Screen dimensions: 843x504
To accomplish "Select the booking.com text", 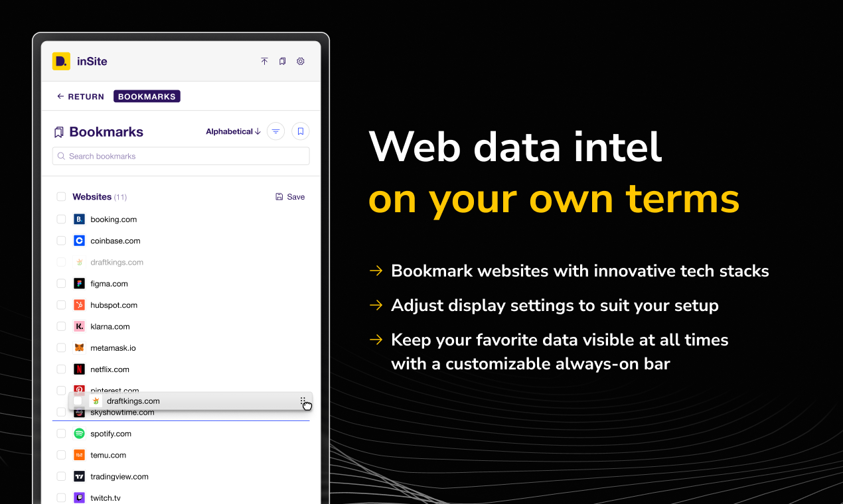I will pos(114,220).
